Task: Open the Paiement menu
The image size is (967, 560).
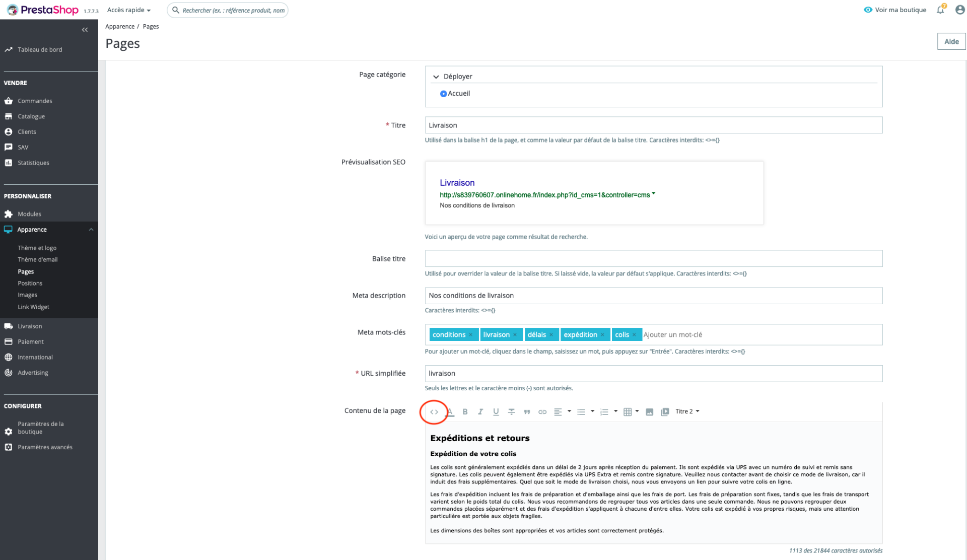Action: [31, 342]
